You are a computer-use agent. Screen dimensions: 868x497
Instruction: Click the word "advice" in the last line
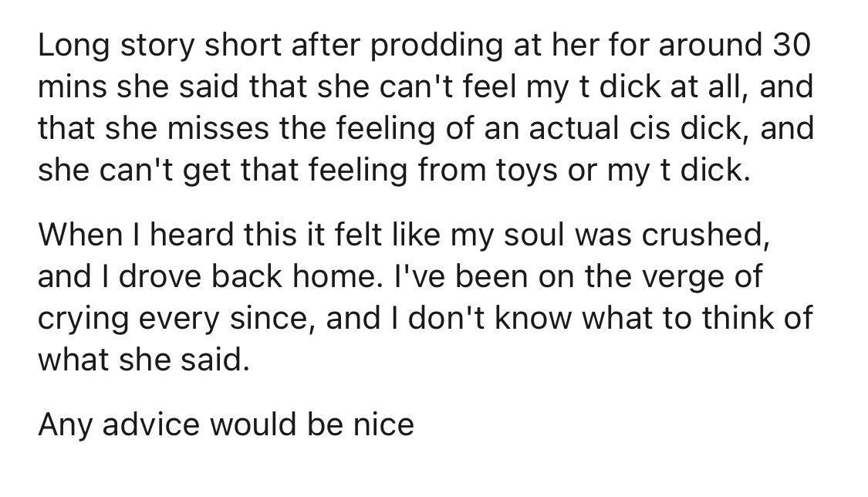tap(150, 424)
